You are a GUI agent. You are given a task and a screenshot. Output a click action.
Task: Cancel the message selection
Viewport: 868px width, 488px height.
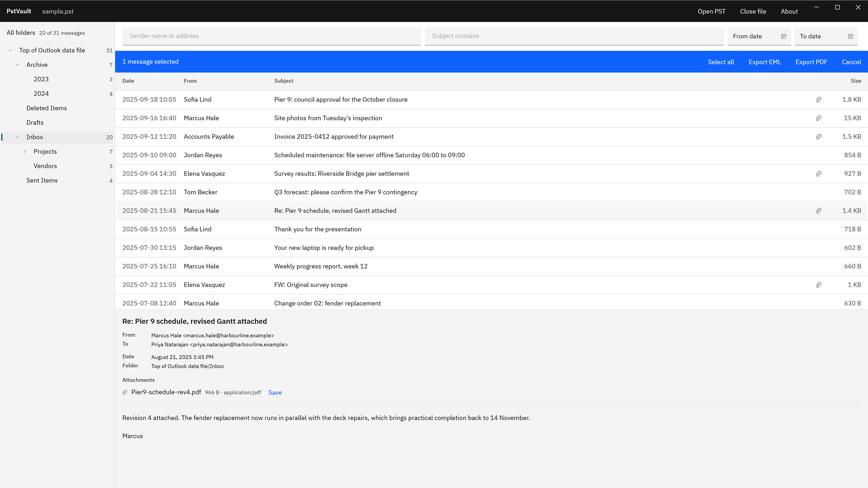(x=851, y=62)
